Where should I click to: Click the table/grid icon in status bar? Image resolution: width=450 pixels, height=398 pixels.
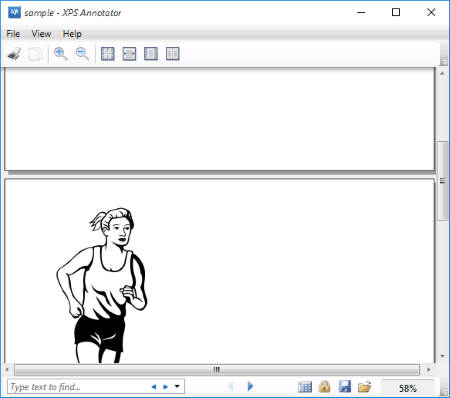(x=305, y=387)
